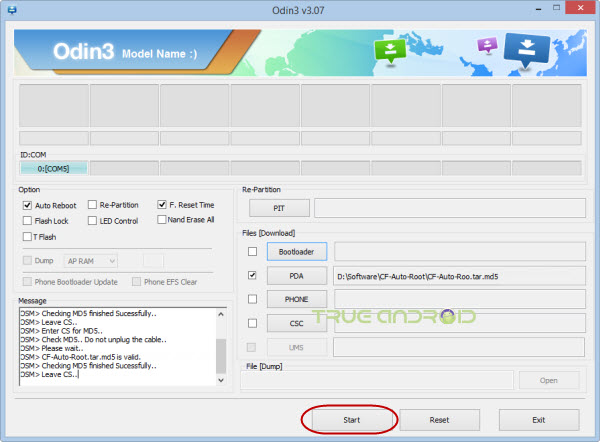Tick the checkbox beside the Bootloader button
This screenshot has height=442, width=600.
pyautogui.click(x=253, y=251)
